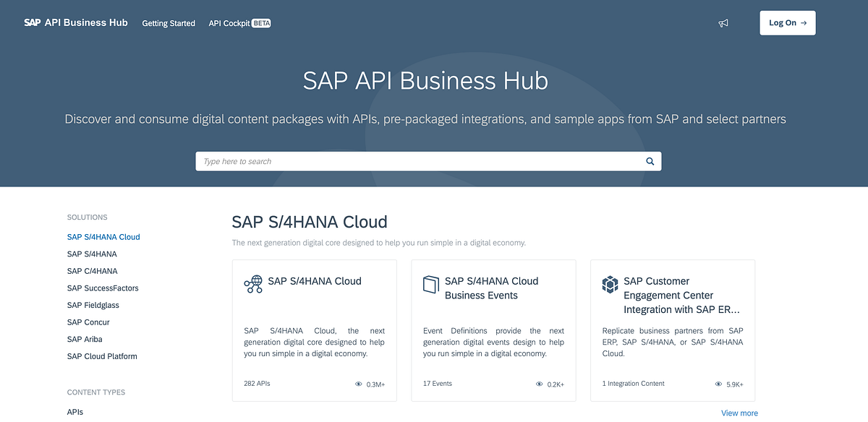Click the book icon on the Business Events card
The width and height of the screenshot is (868, 422).
pos(431,284)
